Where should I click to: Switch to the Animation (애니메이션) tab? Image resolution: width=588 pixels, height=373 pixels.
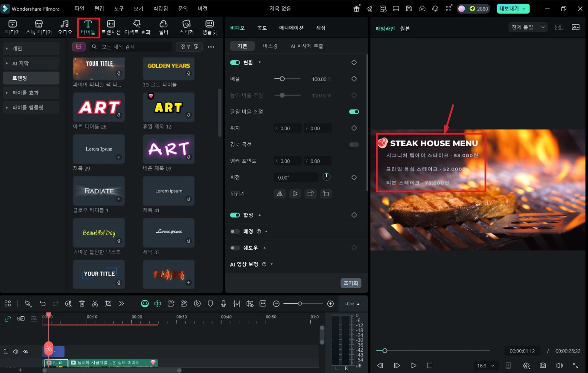(x=291, y=28)
